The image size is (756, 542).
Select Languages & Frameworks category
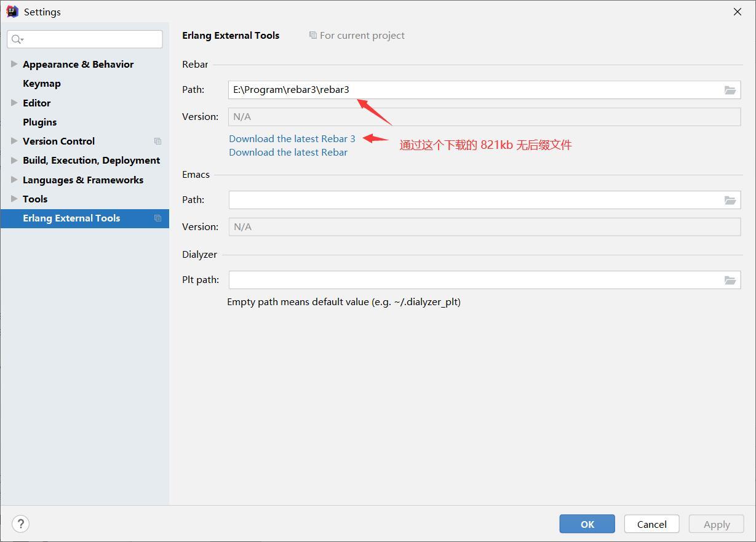(x=83, y=180)
